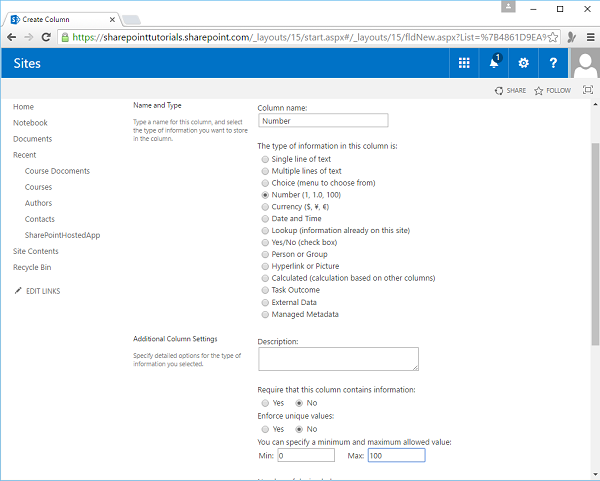Viewport: 600px width, 481px height.
Task: Open the Recent navigation heading
Action: (24, 155)
